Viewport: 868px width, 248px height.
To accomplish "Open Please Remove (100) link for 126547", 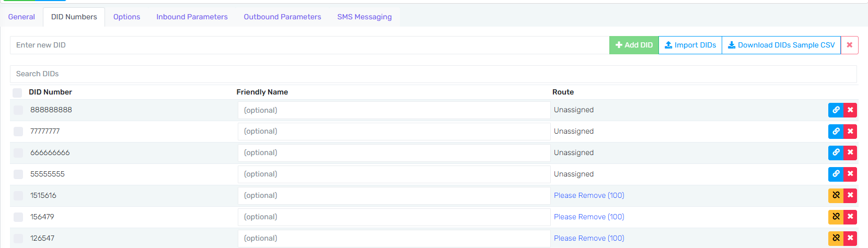I will click(x=589, y=238).
